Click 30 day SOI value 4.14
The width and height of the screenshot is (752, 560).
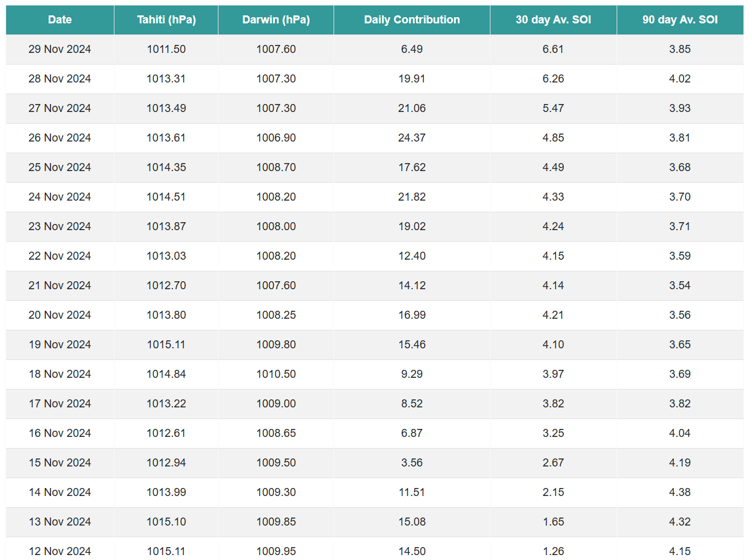click(553, 286)
